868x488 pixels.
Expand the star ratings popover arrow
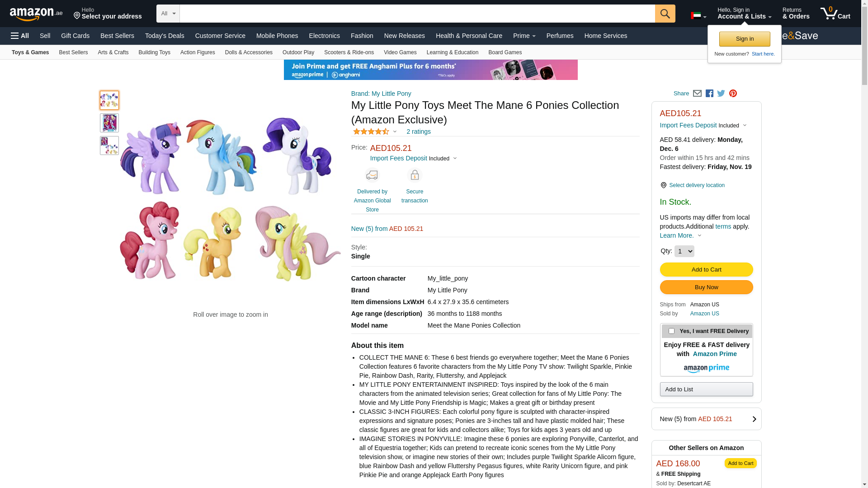pos(395,132)
